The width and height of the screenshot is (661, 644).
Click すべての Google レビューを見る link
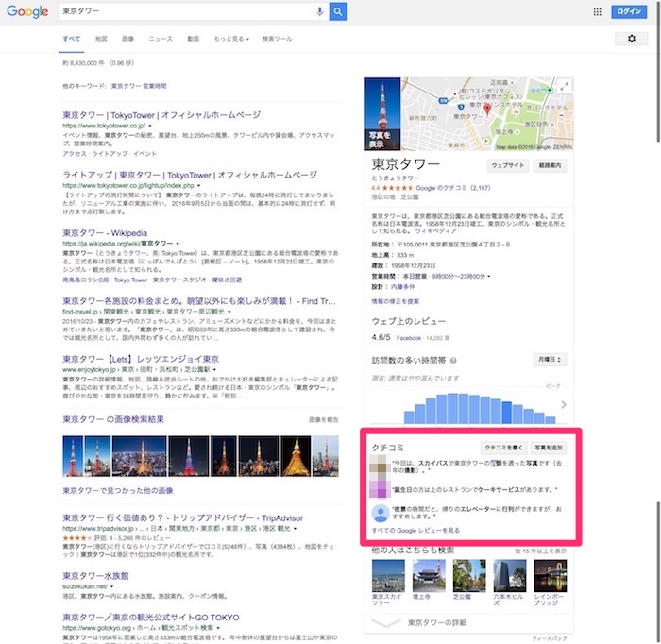click(x=415, y=531)
